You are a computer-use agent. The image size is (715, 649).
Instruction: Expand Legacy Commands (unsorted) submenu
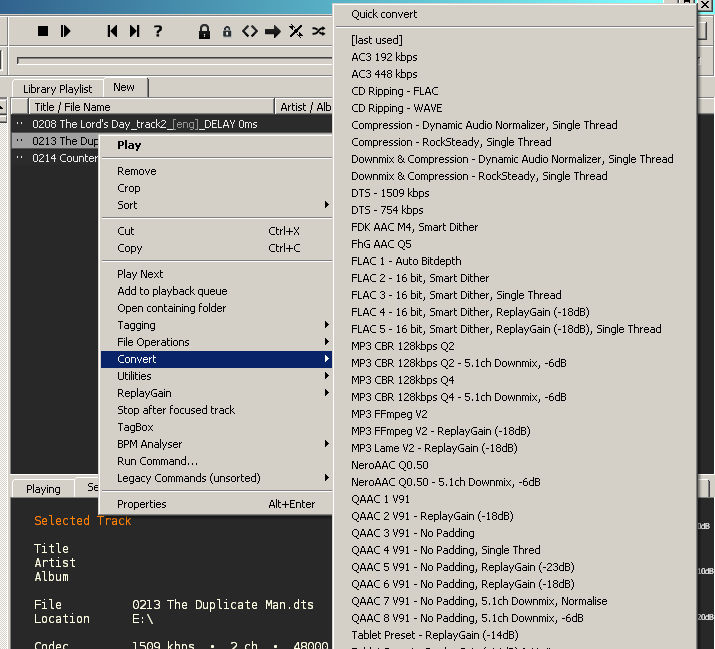(216, 478)
